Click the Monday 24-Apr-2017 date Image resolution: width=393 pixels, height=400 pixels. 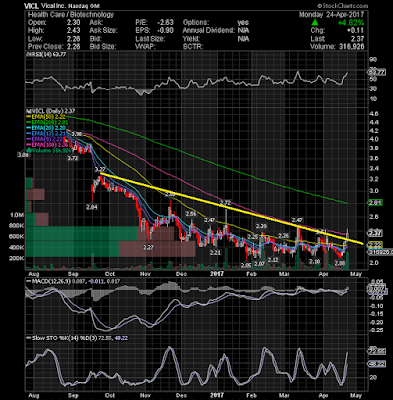tap(331, 14)
